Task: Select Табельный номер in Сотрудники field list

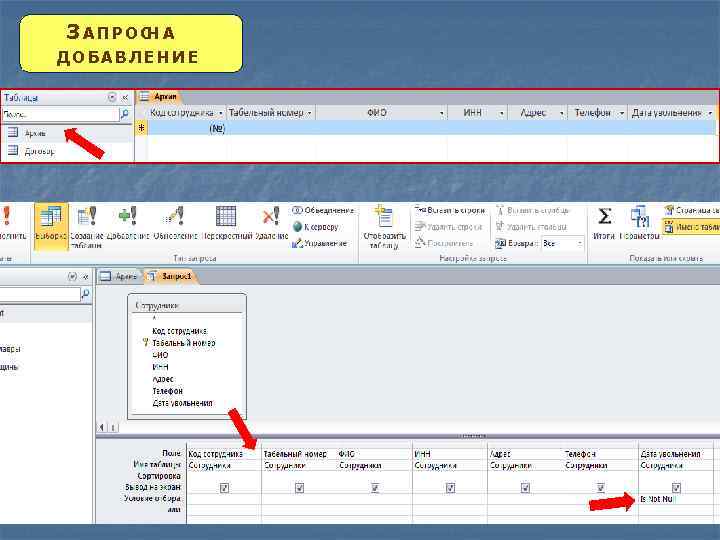Action: point(184,343)
